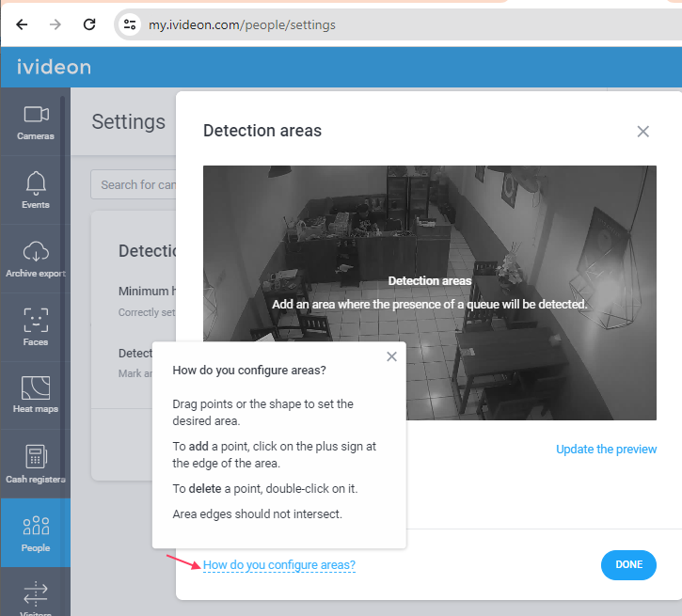Viewport: 682px width, 616px height.
Task: Click 'Add an area where the presence' overlay text
Action: (430, 305)
